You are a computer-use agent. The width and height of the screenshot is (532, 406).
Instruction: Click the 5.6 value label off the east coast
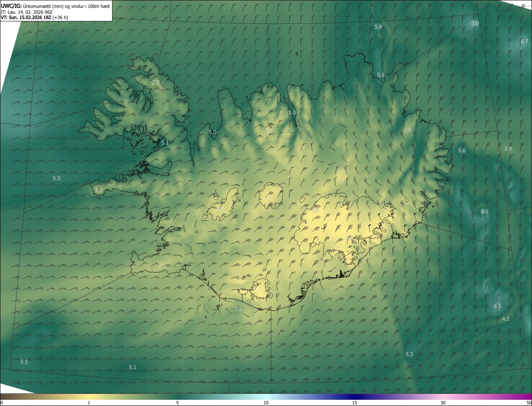click(x=462, y=150)
